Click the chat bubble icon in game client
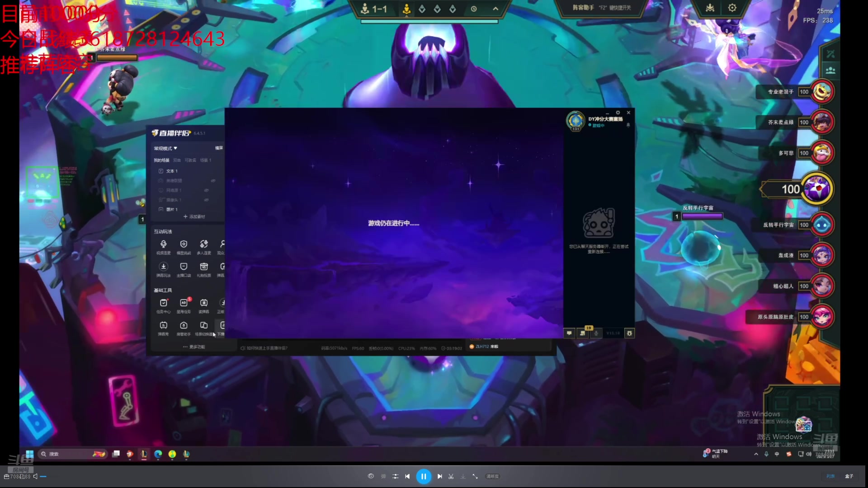 tap(569, 333)
